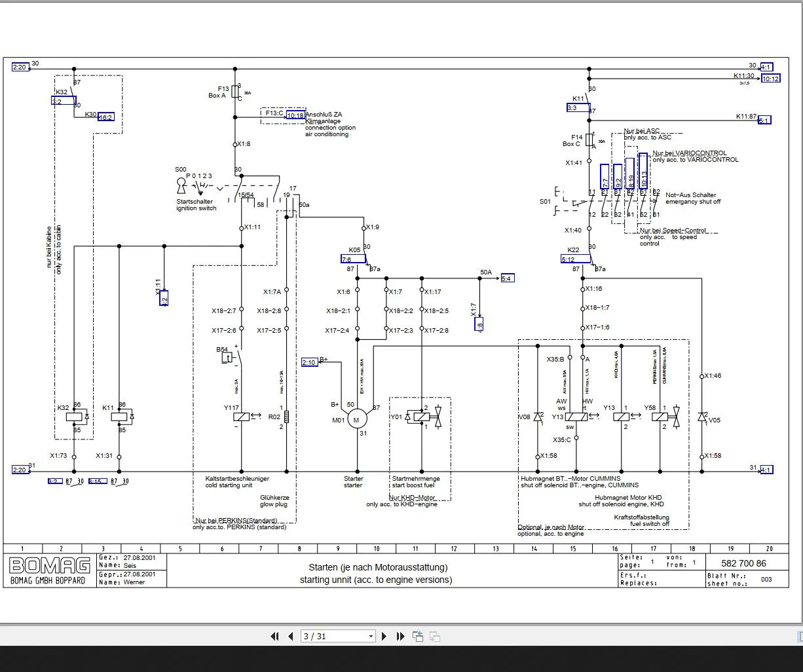
Task: Open the 4:1 link at bottom-right line 31
Action: coord(766,470)
